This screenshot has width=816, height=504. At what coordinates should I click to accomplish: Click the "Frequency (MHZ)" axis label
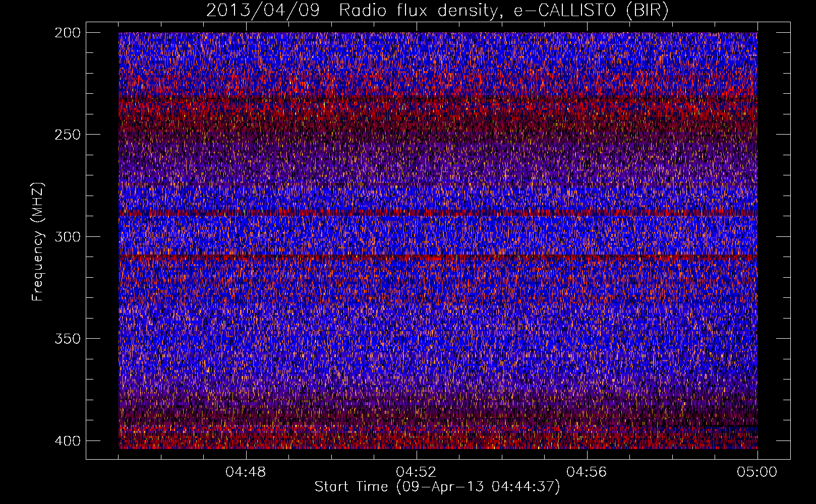(x=38, y=241)
